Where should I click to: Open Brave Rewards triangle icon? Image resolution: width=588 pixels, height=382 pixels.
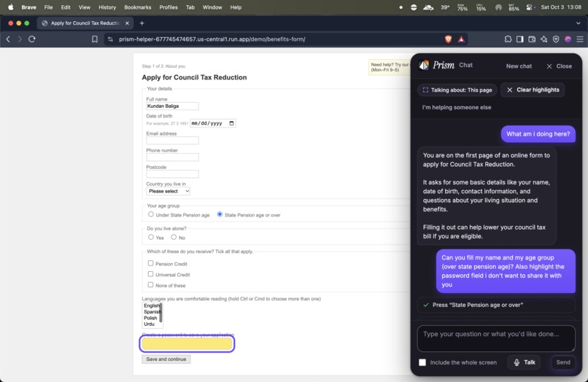pos(461,39)
